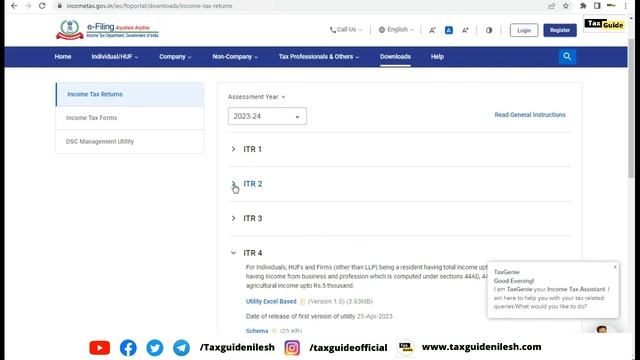
Task: Toggle browser side panel icon
Action: coord(597,6)
